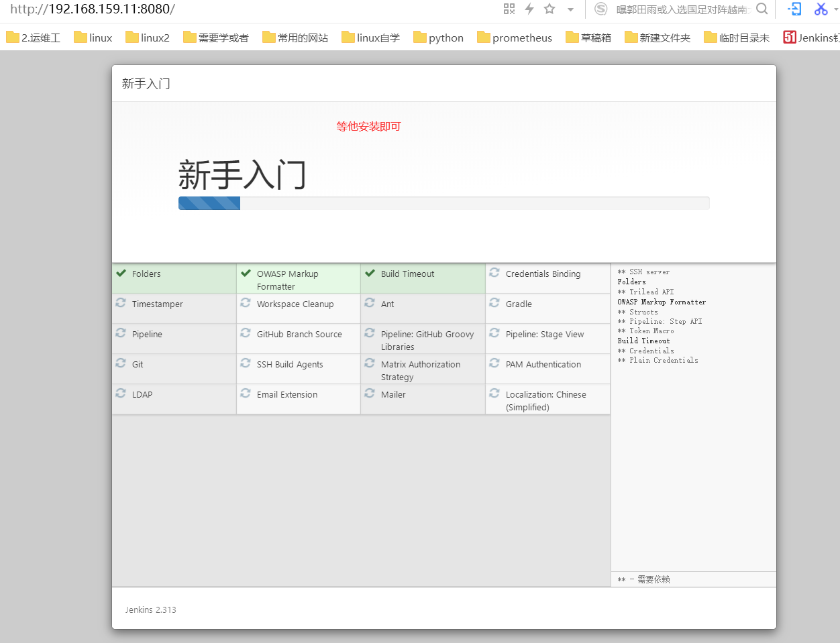
Task: Open the linux bookmark folder
Action: 93,38
